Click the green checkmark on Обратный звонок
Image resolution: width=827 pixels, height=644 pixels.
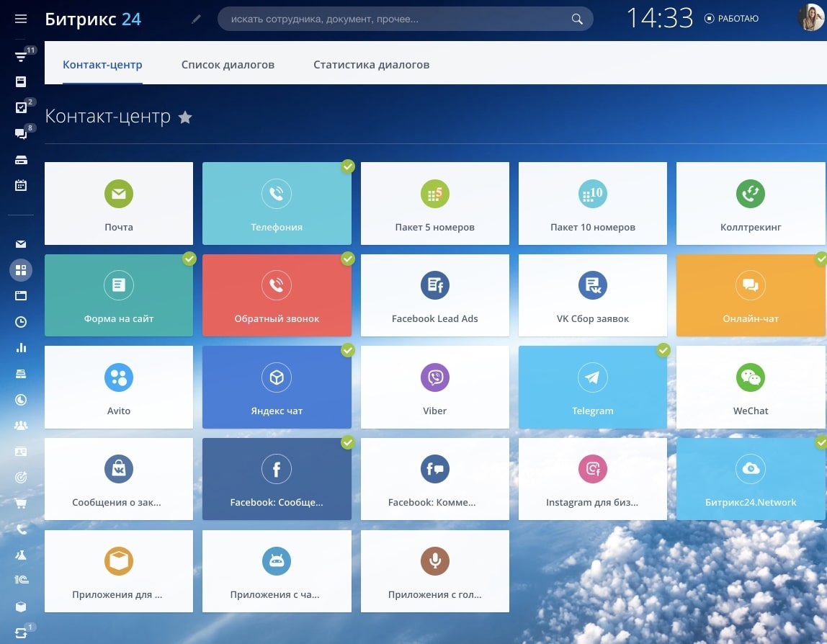click(348, 259)
